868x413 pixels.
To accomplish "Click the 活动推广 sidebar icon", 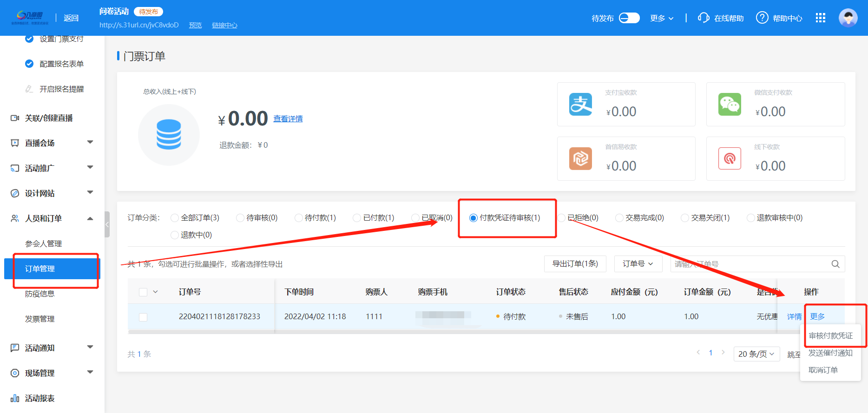I will tap(15, 168).
